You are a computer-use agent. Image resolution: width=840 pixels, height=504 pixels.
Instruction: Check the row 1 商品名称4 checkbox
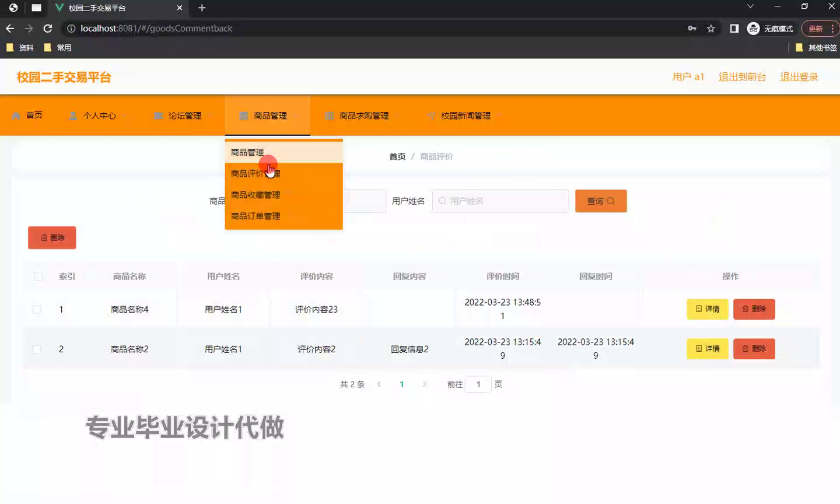37,309
